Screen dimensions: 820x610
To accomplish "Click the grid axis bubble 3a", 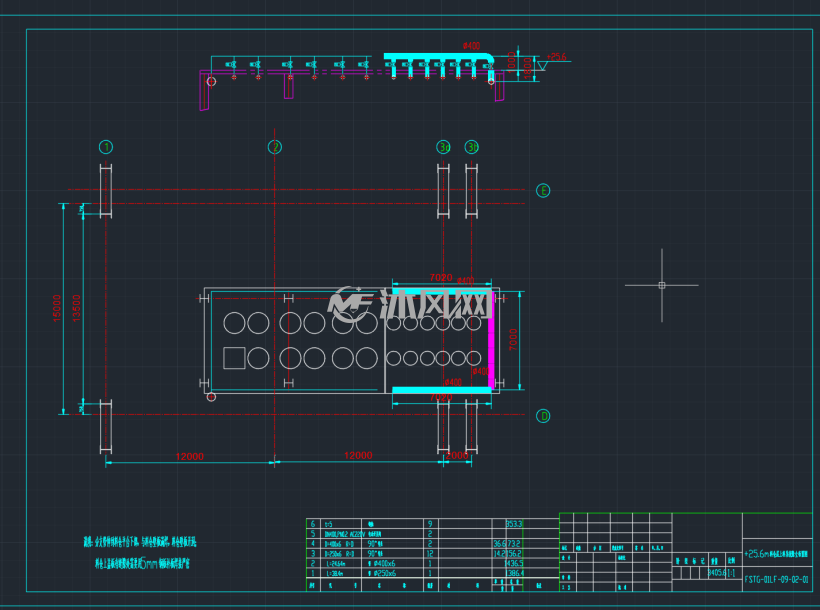I will 443,147.
